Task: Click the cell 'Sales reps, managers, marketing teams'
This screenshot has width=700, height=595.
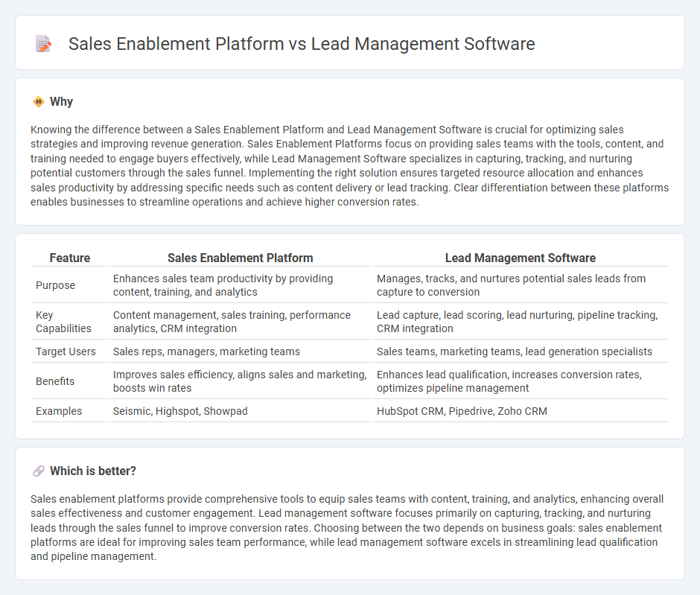Action: pyautogui.click(x=241, y=351)
